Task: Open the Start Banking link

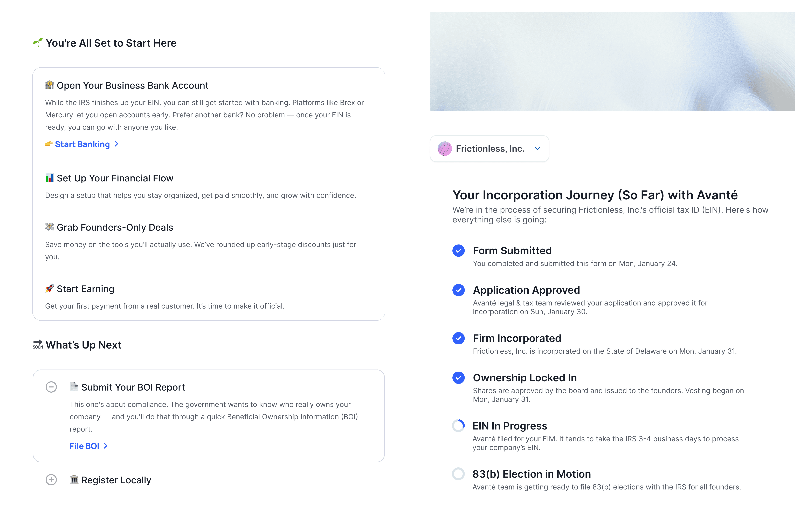Action: click(82, 144)
